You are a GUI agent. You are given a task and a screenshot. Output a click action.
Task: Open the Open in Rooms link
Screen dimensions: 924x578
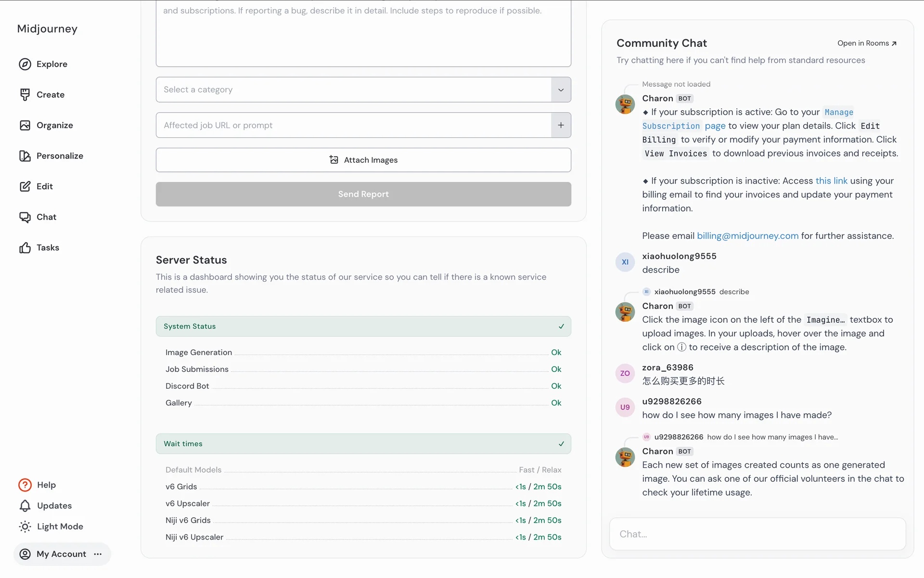pyautogui.click(x=867, y=43)
